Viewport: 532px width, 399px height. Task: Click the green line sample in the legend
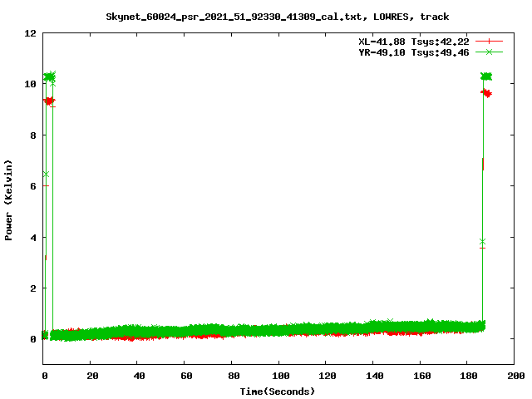coord(490,52)
